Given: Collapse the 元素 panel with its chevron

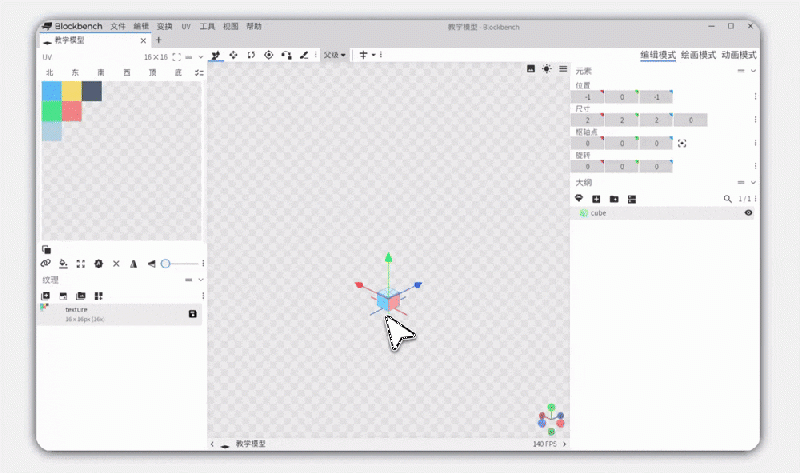Looking at the screenshot, I should tap(753, 71).
